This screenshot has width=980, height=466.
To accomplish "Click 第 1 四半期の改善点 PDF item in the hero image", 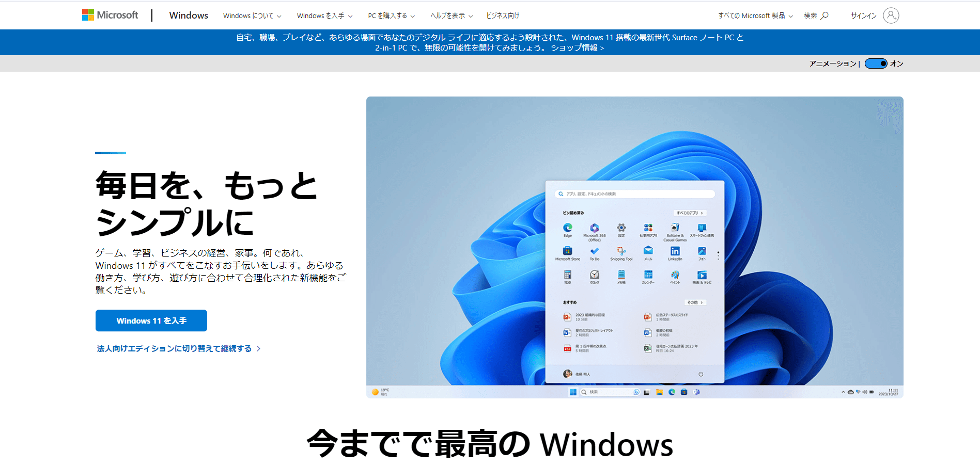I will coord(585,348).
